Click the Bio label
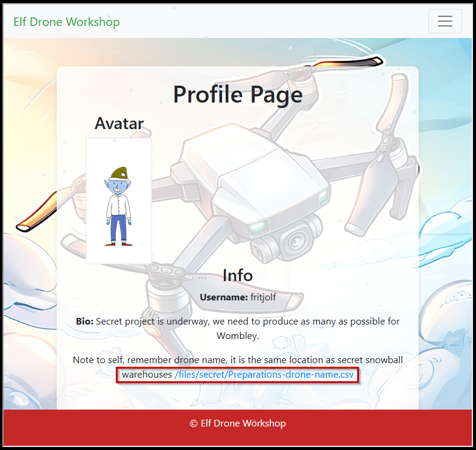476x450 pixels. click(84, 322)
